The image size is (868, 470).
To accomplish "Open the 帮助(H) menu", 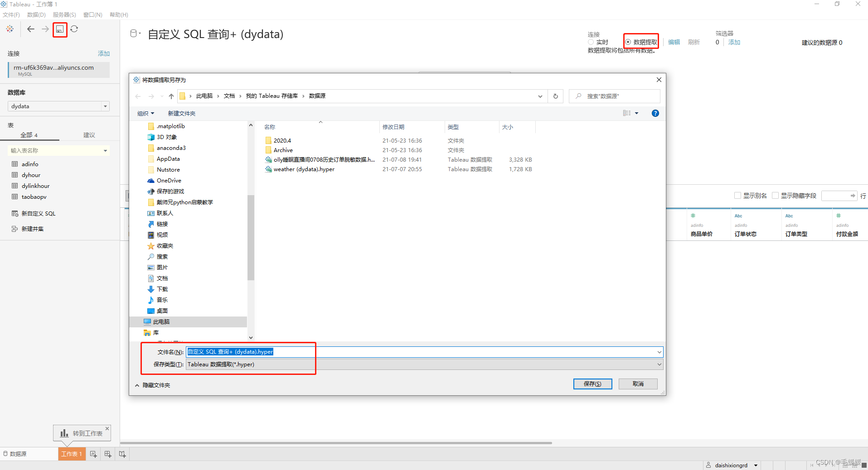I will coord(119,15).
